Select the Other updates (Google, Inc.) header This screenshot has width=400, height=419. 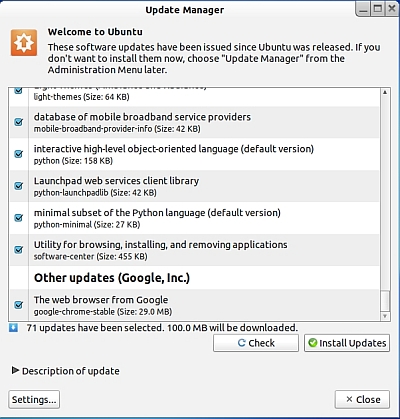[112, 278]
